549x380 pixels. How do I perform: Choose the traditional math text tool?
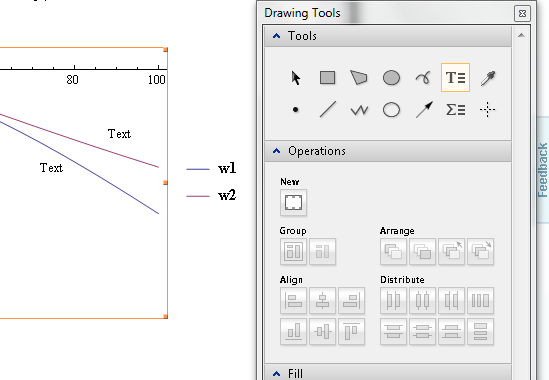(x=455, y=110)
